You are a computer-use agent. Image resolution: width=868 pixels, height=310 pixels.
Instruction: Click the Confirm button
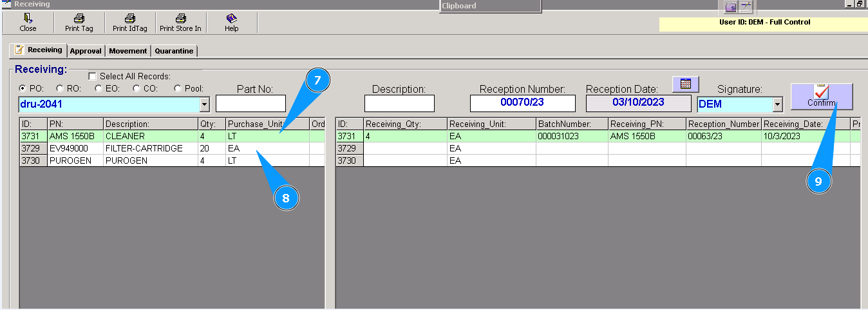pos(822,97)
